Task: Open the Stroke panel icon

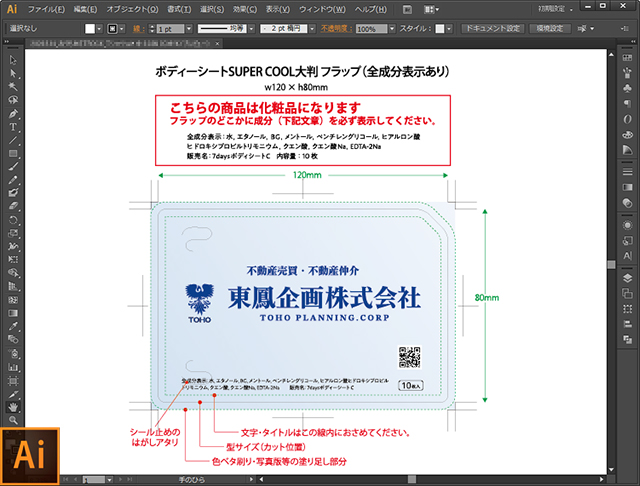Action: tap(627, 173)
